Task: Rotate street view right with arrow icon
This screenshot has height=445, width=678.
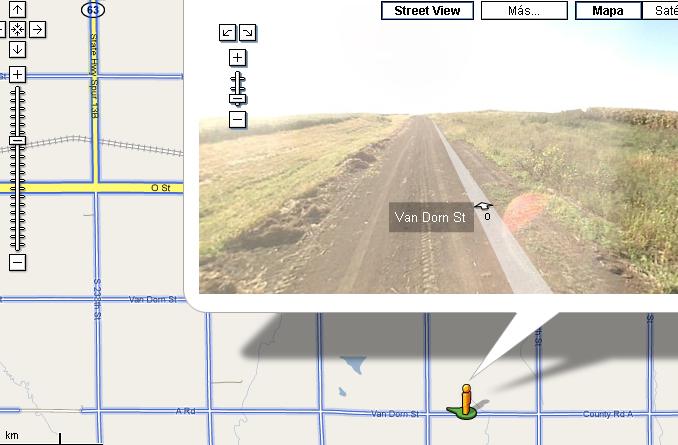Action: tap(247, 32)
